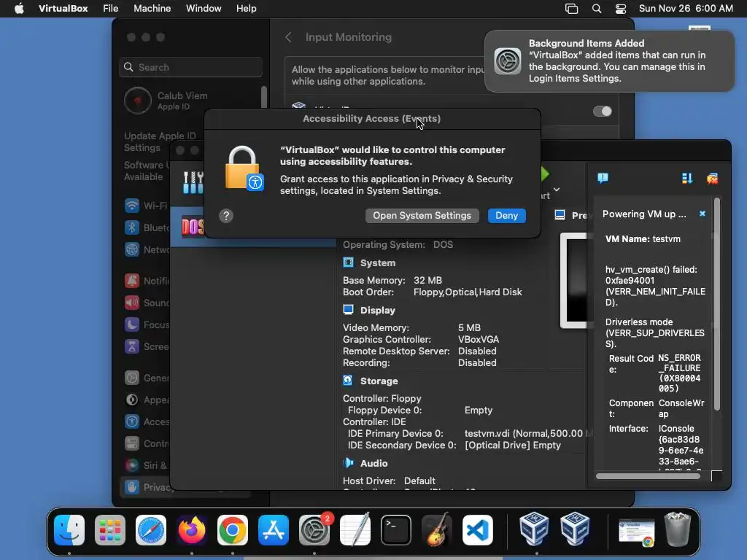
Task: Go back from Input Monitoring pane
Action: 288,37
